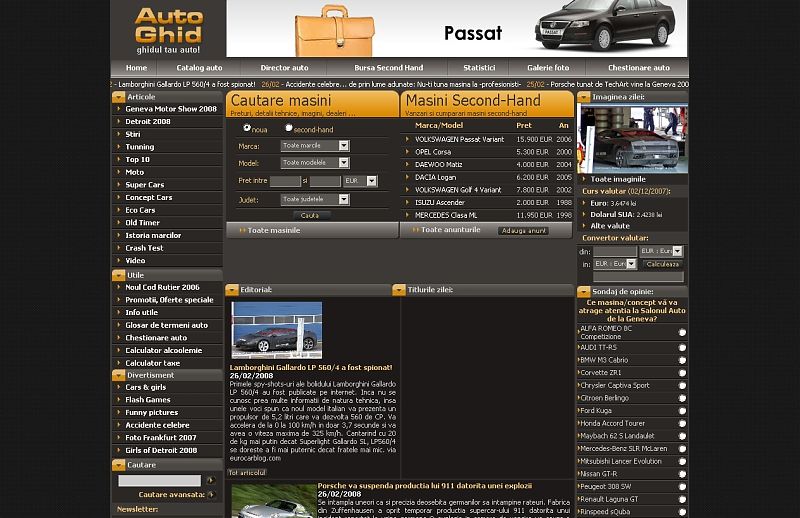Screen dimensions: 800x518
Task: Click the Editorial section arrow icon
Action: tap(232, 290)
